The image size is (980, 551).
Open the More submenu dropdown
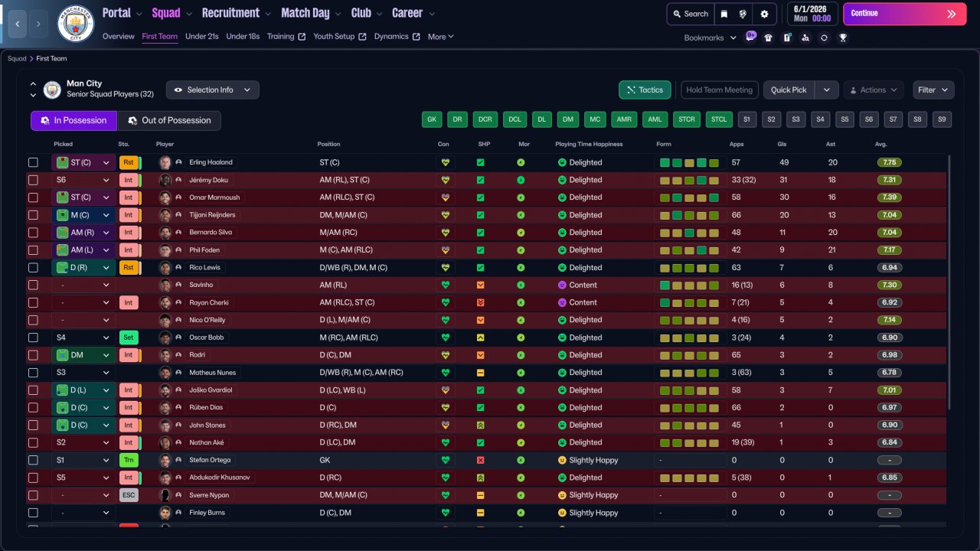click(x=440, y=37)
